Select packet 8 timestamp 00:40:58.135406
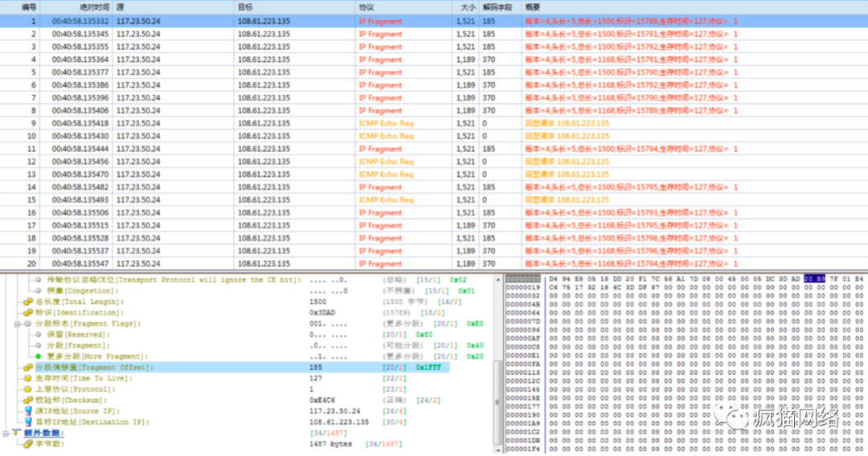 pyautogui.click(x=80, y=110)
